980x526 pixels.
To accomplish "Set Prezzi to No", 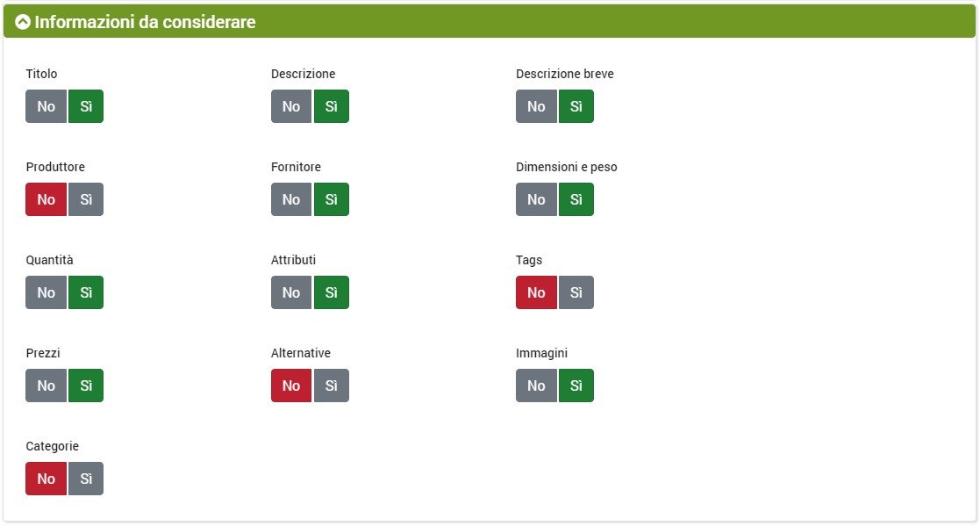I will coord(46,385).
